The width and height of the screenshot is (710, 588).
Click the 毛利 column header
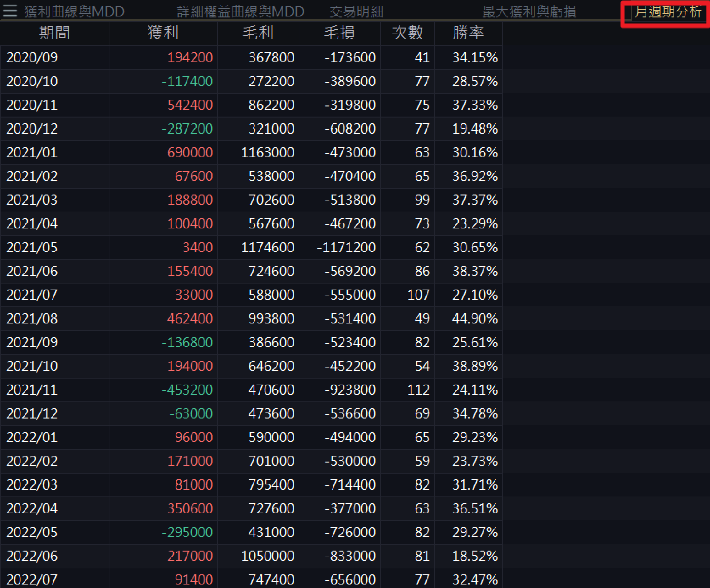point(258,33)
